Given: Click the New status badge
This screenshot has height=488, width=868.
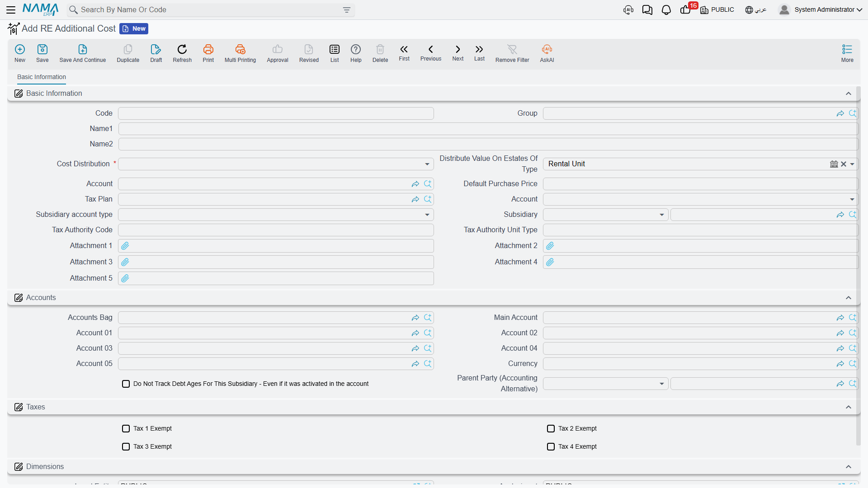Looking at the screenshot, I should (134, 28).
